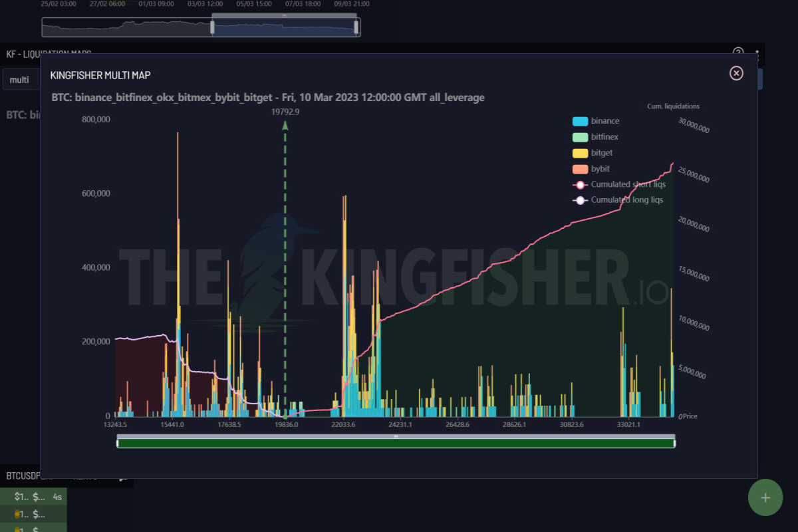The image size is (798, 532).
Task: Click the green plus floating button
Action: 765,497
